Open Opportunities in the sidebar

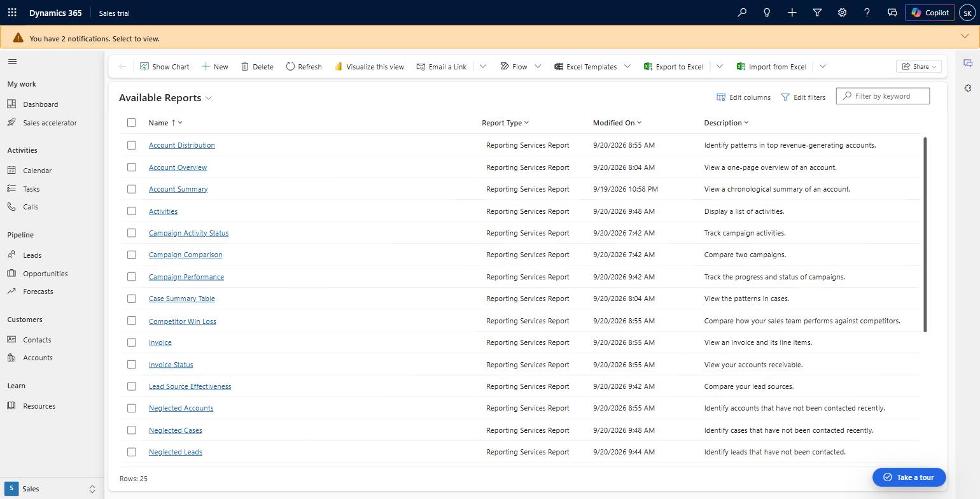point(45,274)
